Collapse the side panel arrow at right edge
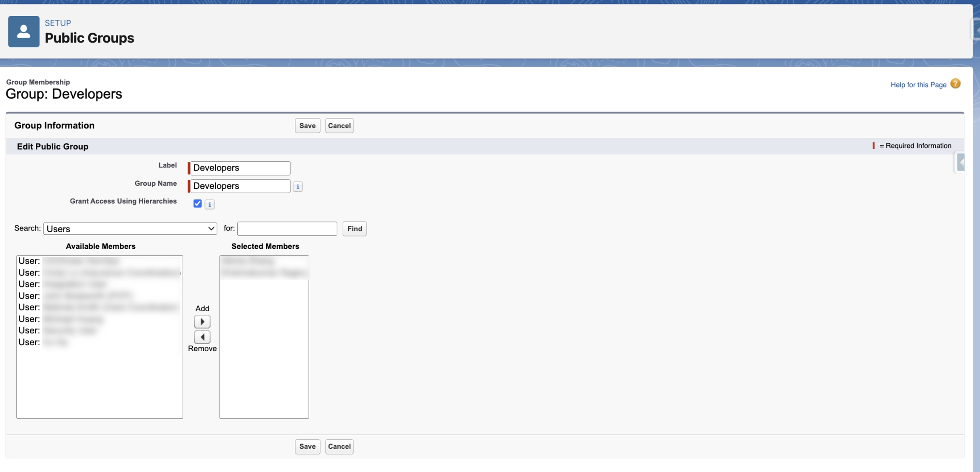Viewport: 980px width, 472px height. point(960,162)
